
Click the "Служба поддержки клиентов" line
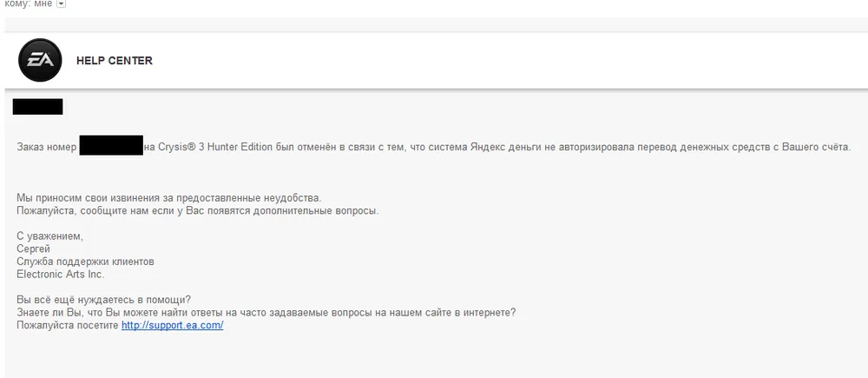(x=85, y=261)
